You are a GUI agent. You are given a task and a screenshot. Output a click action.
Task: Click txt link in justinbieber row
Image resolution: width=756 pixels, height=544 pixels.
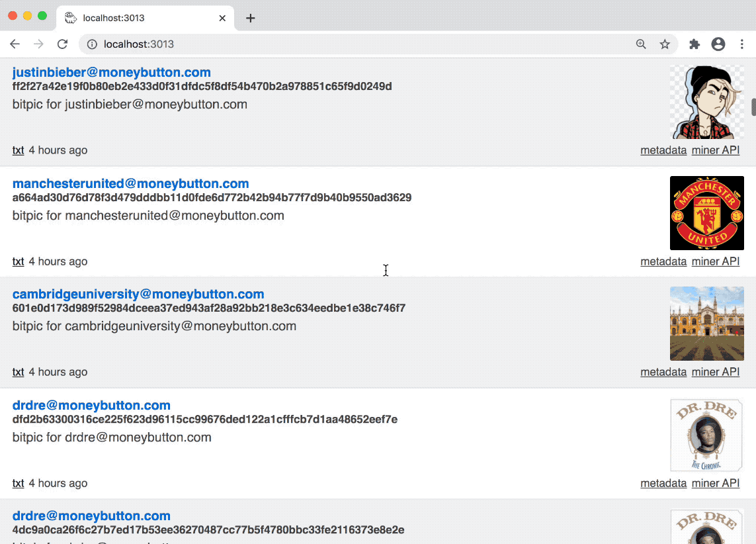point(19,150)
